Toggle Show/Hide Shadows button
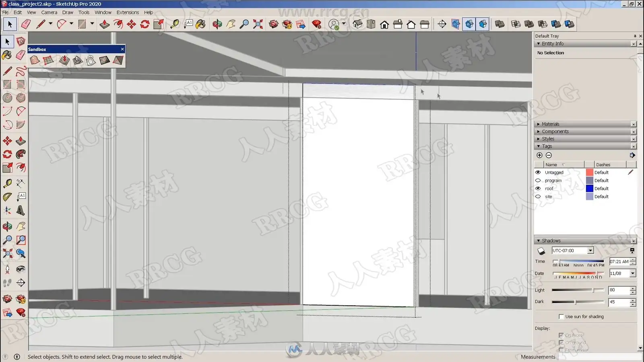Image resolution: width=644 pixels, height=362 pixels. pos(541,251)
